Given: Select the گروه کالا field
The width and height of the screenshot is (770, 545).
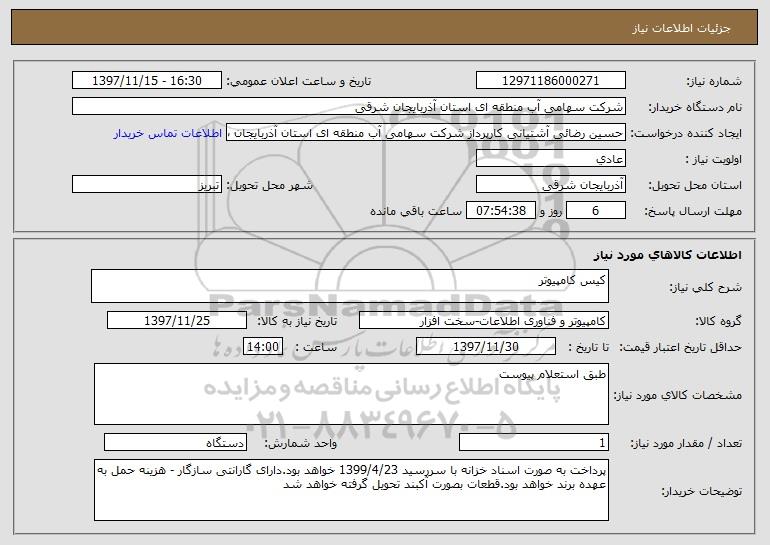Looking at the screenshot, I should tap(484, 321).
